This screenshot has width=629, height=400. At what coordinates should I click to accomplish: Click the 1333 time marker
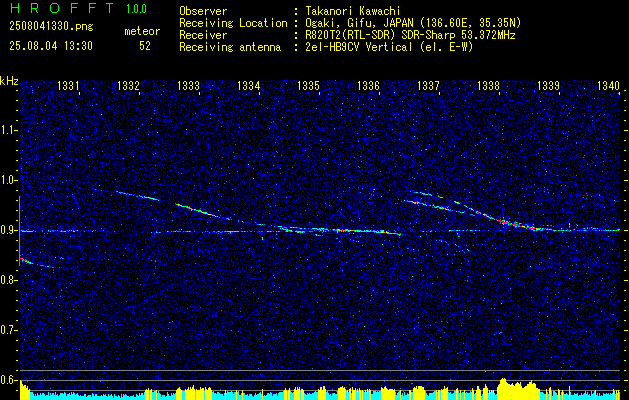coord(188,85)
